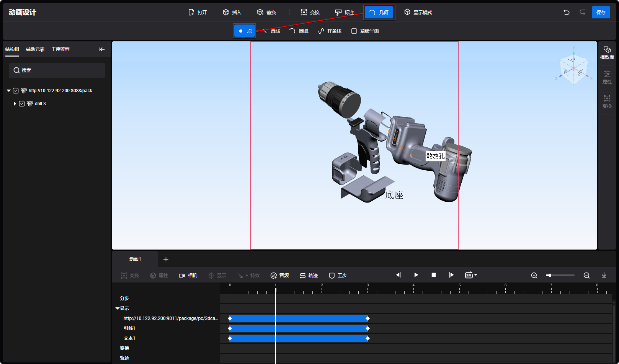
Task: Switch to the auxiliary elements tab
Action: click(35, 49)
